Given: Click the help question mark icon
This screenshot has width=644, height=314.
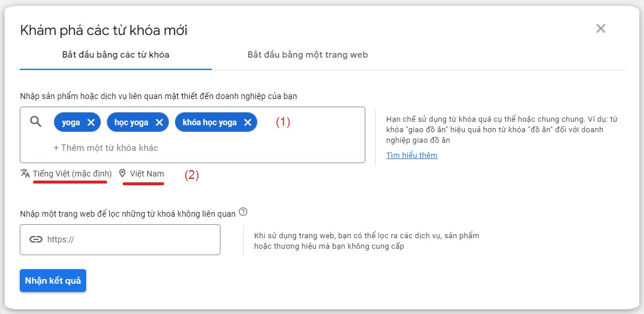Looking at the screenshot, I should [x=244, y=213].
